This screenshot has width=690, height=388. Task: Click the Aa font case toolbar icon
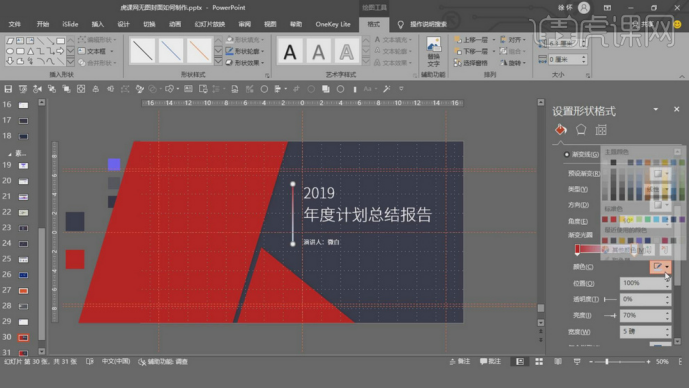pos(368,89)
